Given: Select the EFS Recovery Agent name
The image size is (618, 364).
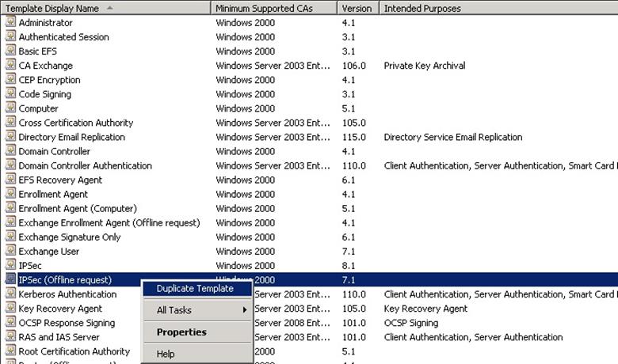Looking at the screenshot, I should [x=60, y=180].
